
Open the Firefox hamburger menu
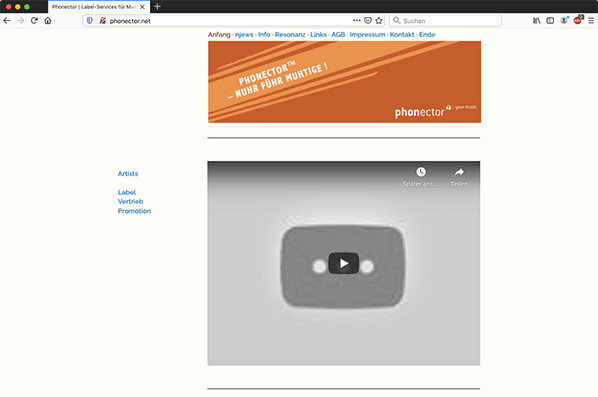pos(591,21)
